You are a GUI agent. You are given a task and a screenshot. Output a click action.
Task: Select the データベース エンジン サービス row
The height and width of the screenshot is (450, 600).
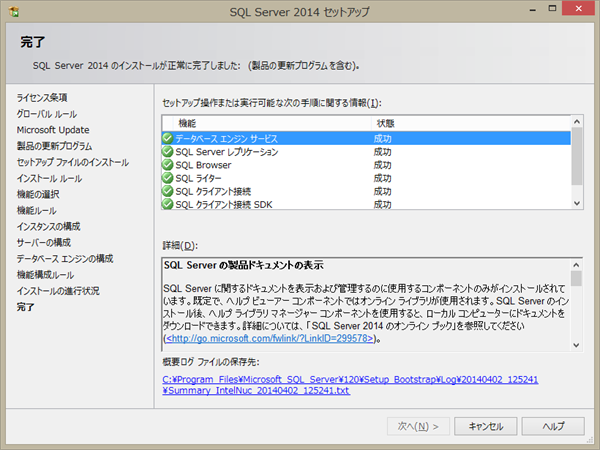[366, 138]
